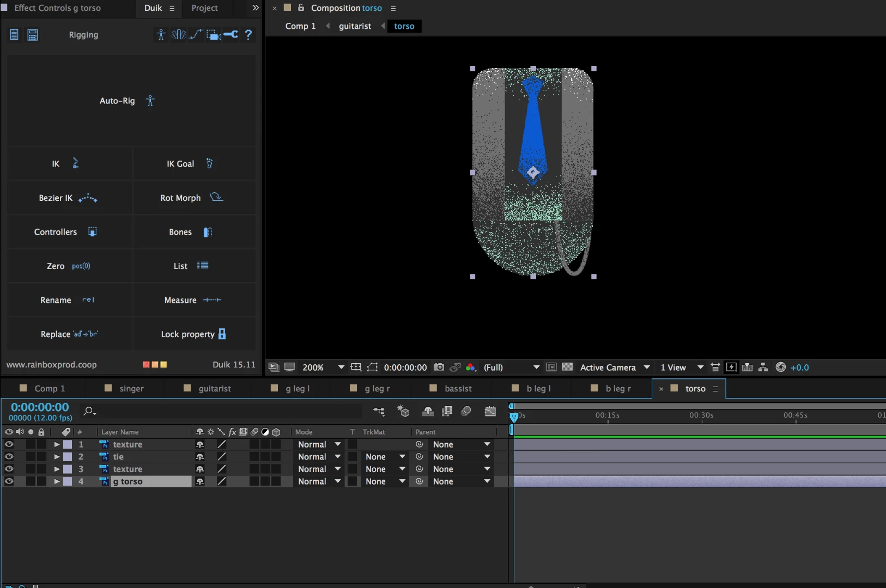
Task: Switch to the Project panel tab
Action: [x=204, y=8]
